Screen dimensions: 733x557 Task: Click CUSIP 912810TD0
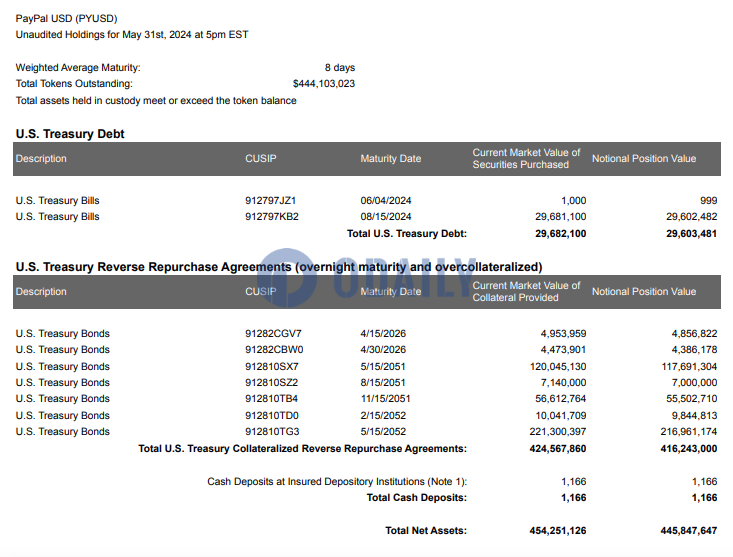click(x=272, y=415)
